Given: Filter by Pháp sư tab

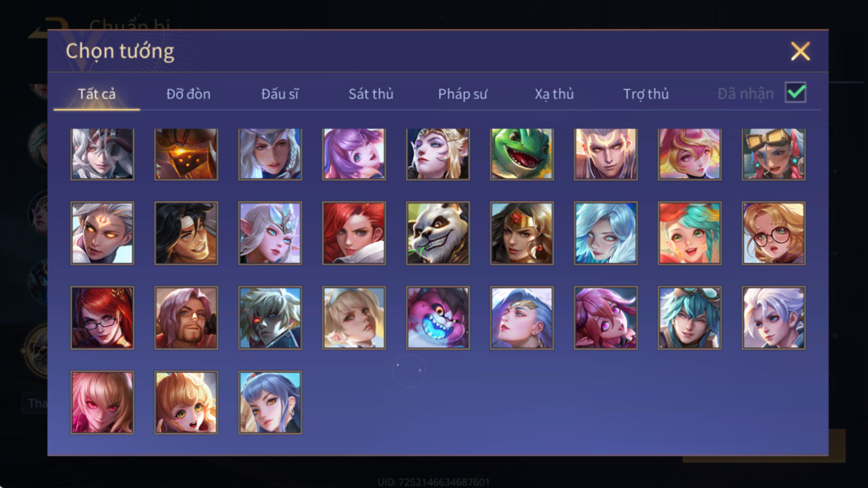Looking at the screenshot, I should tap(462, 94).
